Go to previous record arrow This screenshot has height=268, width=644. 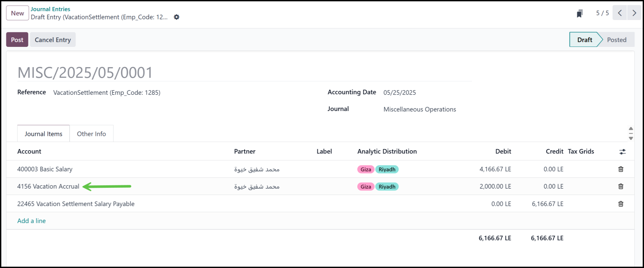coord(620,13)
